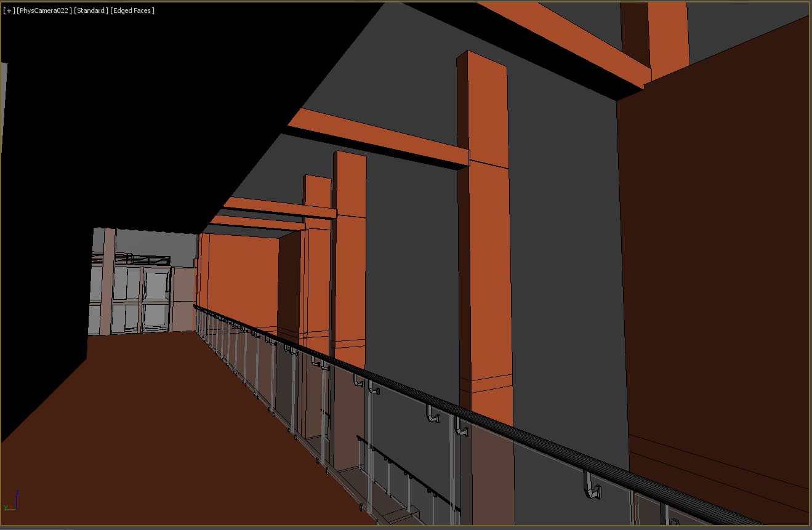
Task: Click the XYZ world axis tripod
Action: 11,502
